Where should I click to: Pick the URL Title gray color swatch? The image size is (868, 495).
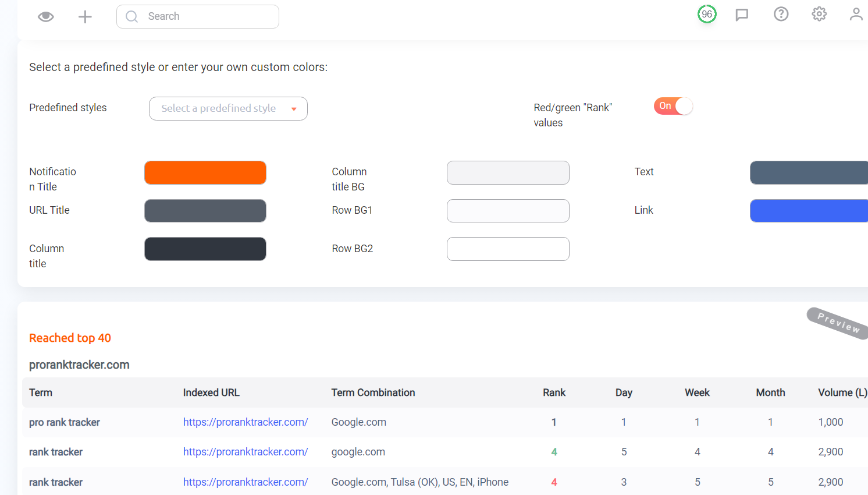click(205, 211)
